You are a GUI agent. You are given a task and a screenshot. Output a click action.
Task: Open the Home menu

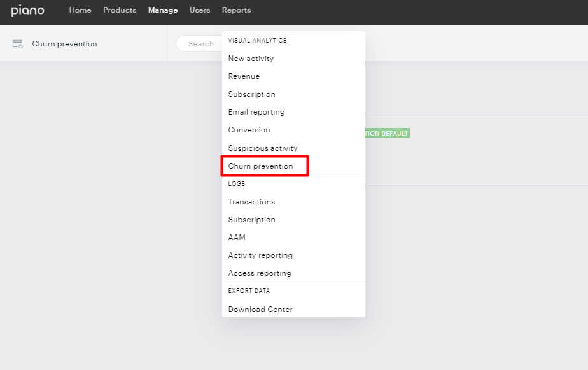[80, 10]
